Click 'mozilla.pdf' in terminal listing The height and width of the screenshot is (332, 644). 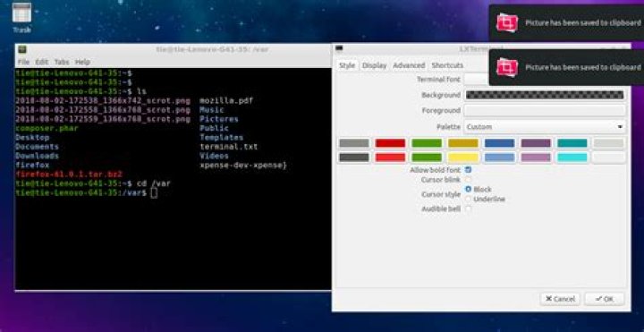226,100
